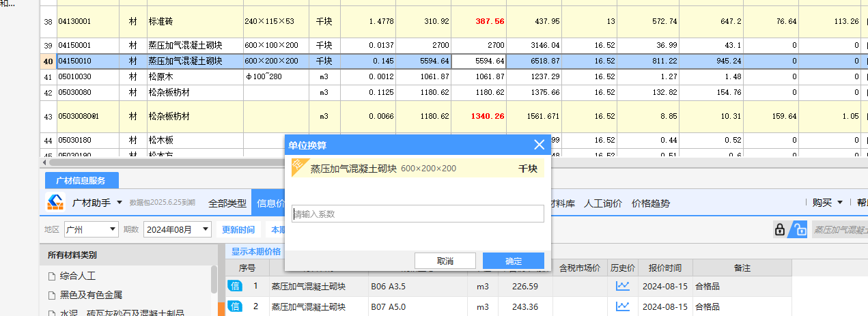Open history price chart for the 226.59 row
The image size is (868, 316).
(x=622, y=286)
